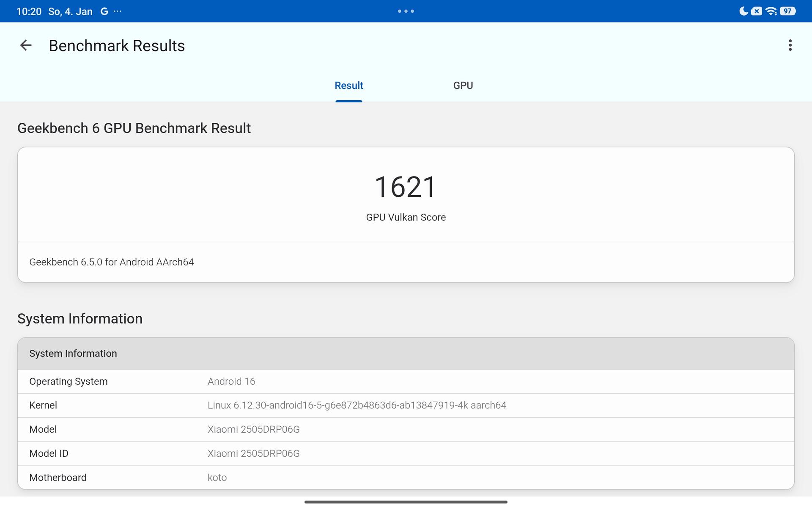Tap the Motherboard koto row
Image resolution: width=812 pixels, height=508 pixels.
(405, 478)
